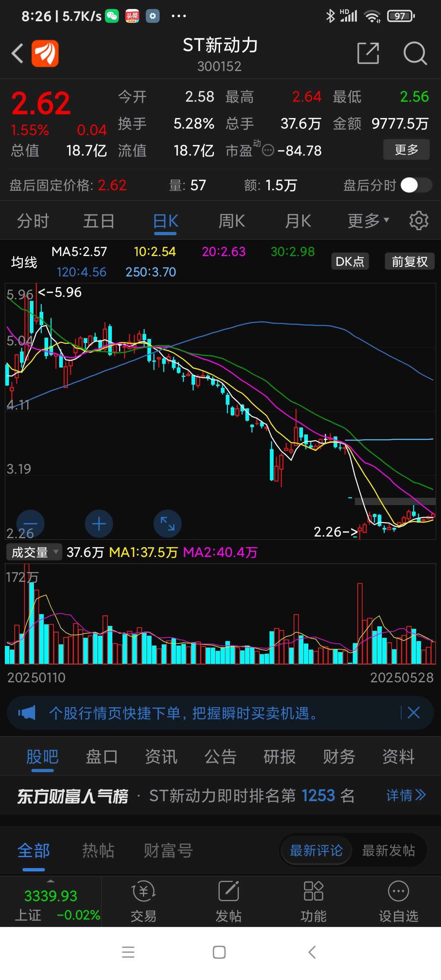Tap the ST新动力 stock title
Viewport: 441px width, 980px height.
(x=220, y=45)
